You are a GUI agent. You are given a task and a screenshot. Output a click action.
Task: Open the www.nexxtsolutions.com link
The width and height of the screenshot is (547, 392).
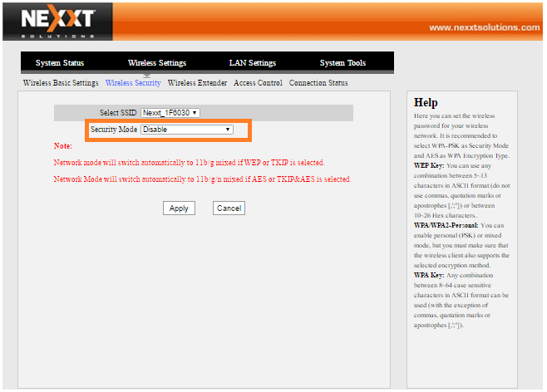pyautogui.click(x=484, y=27)
